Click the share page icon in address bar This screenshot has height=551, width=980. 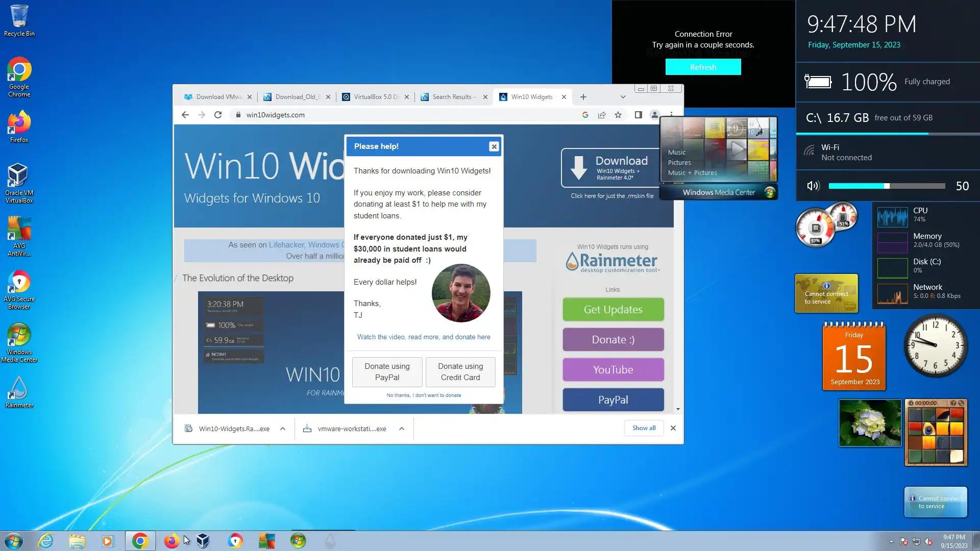(602, 115)
